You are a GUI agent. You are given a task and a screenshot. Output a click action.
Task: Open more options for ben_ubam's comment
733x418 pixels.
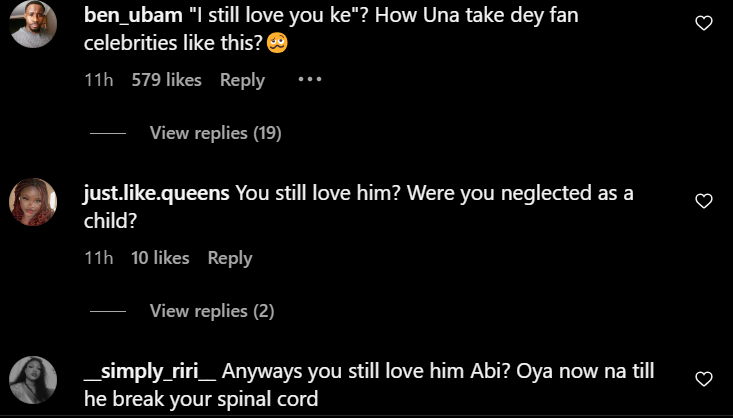tap(310, 80)
